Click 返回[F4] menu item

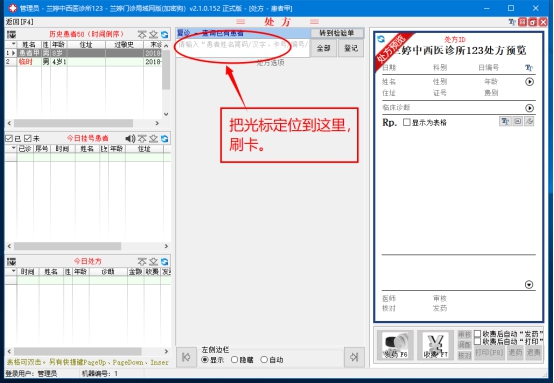point(19,22)
